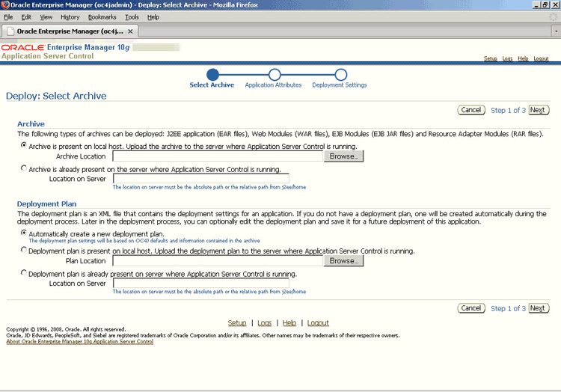Open the footer Help link
This screenshot has height=392, width=561.
(x=289, y=323)
